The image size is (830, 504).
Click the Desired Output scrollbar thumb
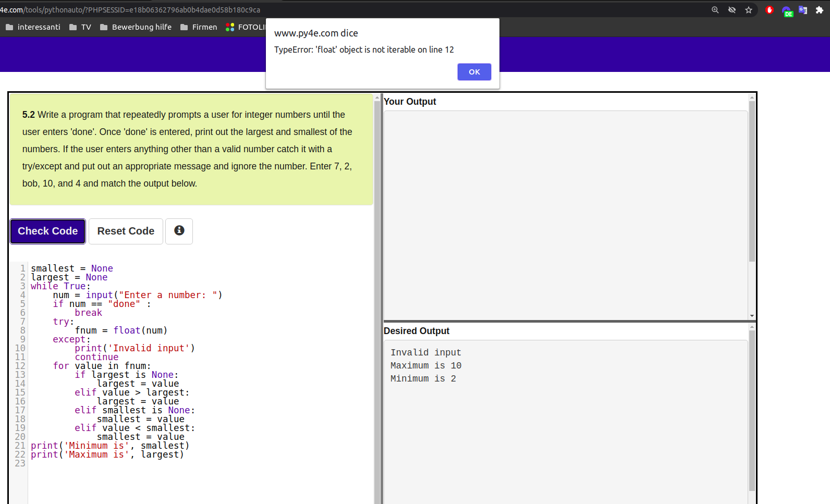pyautogui.click(x=752, y=410)
